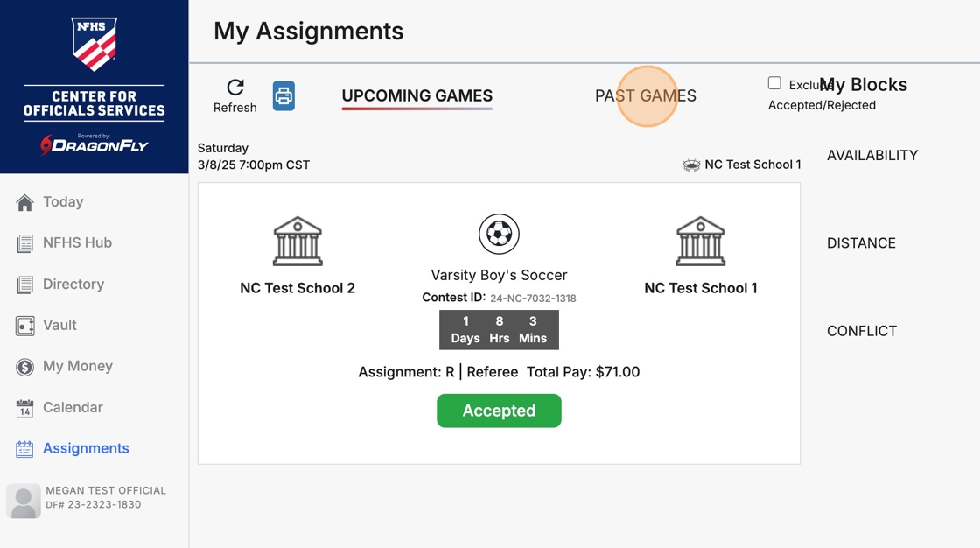Click the blue print icon
Viewport: 980px width, 548px height.
[283, 95]
